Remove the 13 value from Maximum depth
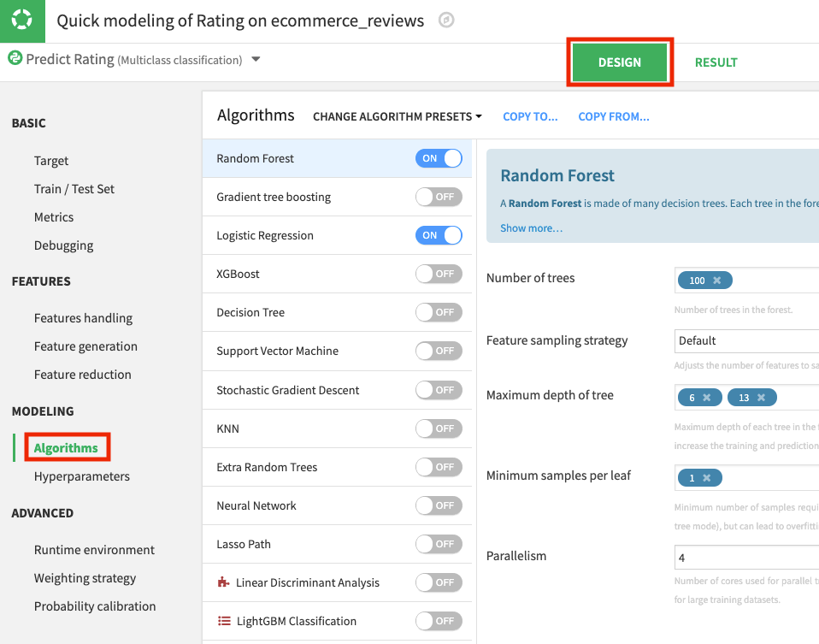 (762, 398)
